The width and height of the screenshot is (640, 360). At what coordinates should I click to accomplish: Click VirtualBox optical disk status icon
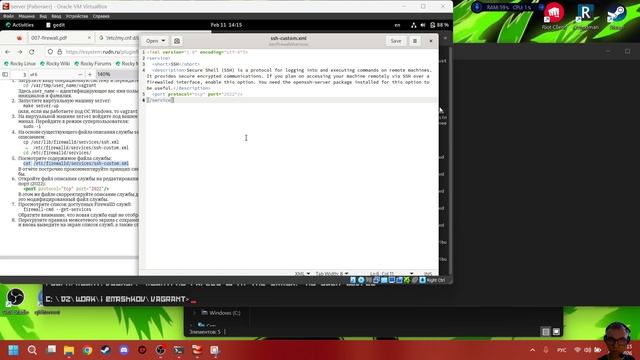tap(361, 280)
